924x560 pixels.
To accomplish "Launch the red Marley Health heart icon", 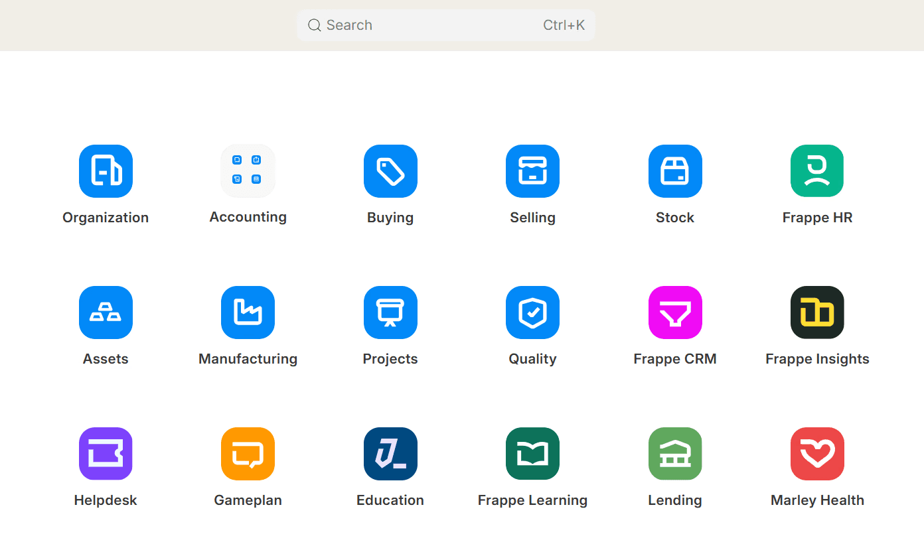I will tap(817, 454).
